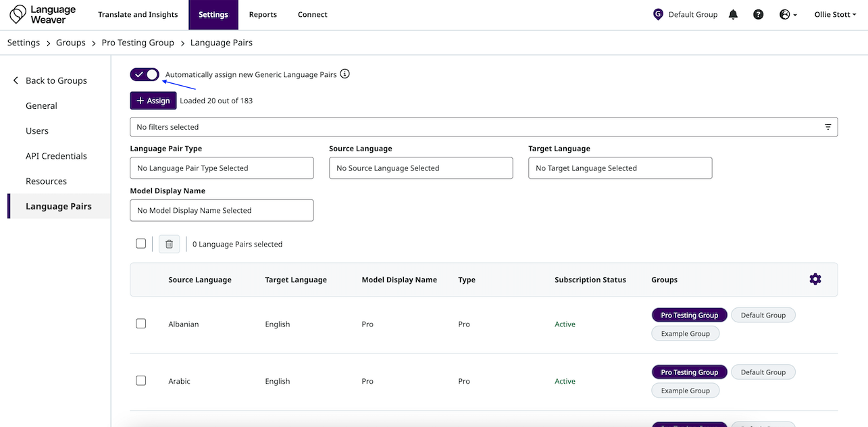Click the info icon beside auto-assign label
This screenshot has height=427, width=868.
(x=344, y=74)
